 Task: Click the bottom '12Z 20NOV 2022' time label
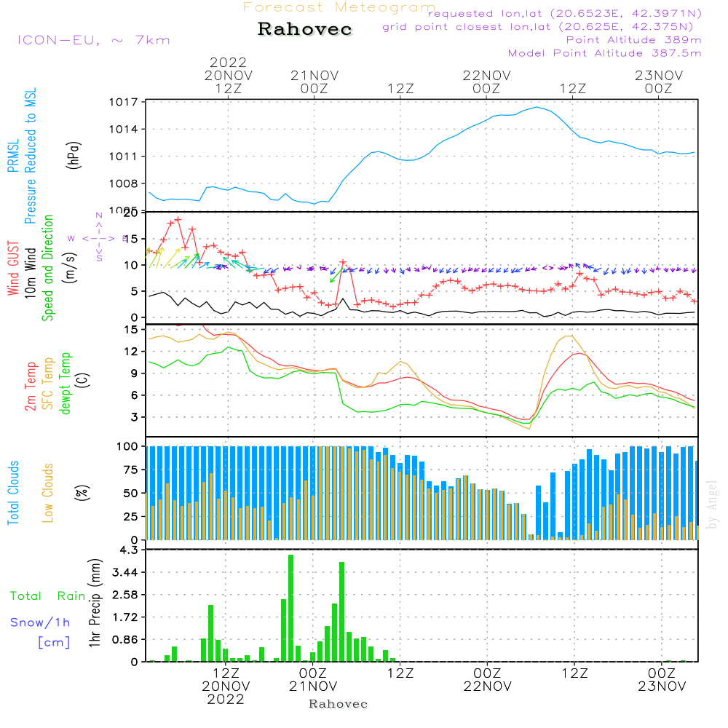226,687
